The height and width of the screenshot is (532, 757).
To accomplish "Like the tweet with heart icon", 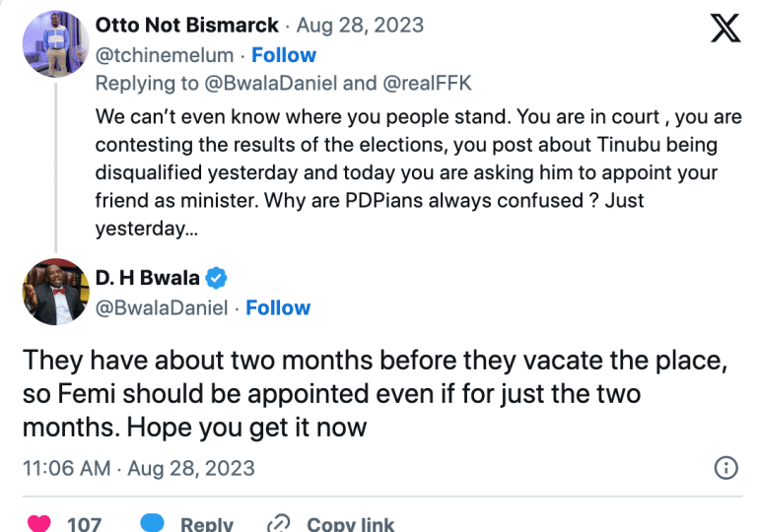I will click(x=39, y=524).
